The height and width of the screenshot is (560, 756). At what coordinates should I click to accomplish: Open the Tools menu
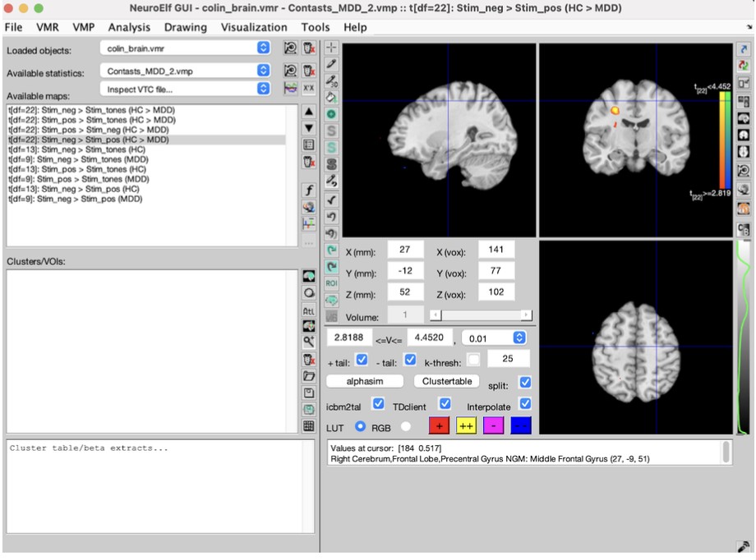click(316, 27)
